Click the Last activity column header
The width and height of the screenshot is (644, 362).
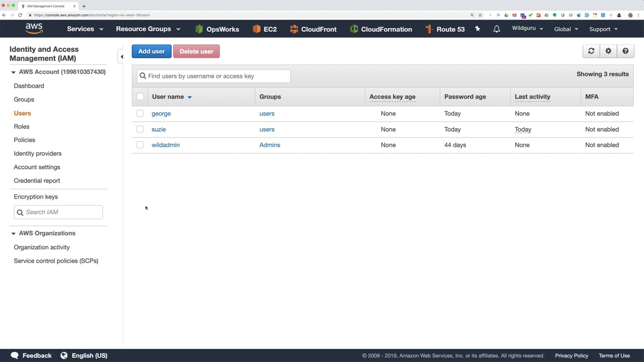pos(532,97)
